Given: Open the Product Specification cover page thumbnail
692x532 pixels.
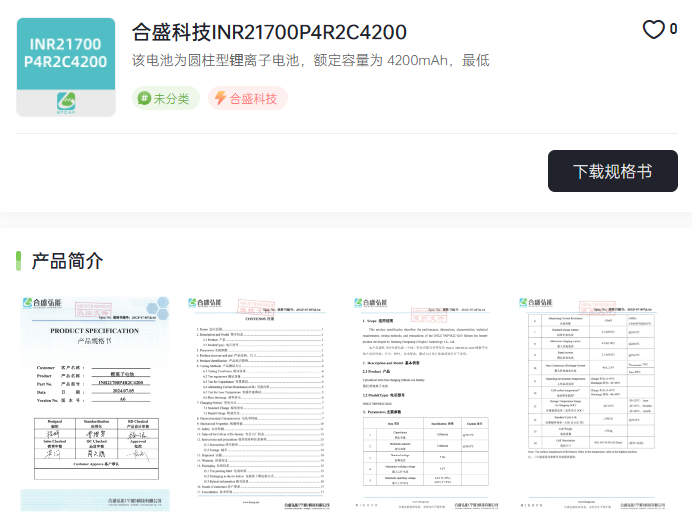Looking at the screenshot, I should pyautogui.click(x=95, y=404).
